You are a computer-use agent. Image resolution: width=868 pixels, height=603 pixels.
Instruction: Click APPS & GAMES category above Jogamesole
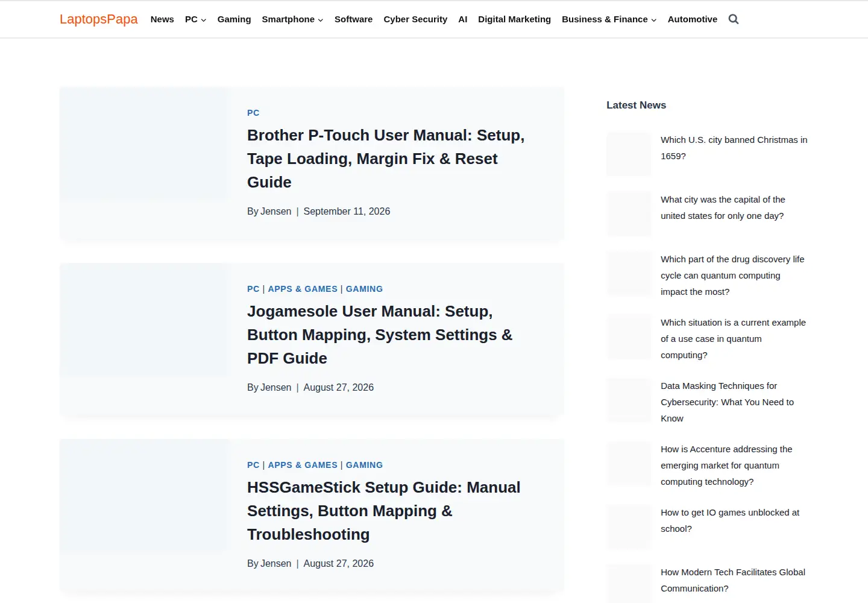click(x=303, y=289)
